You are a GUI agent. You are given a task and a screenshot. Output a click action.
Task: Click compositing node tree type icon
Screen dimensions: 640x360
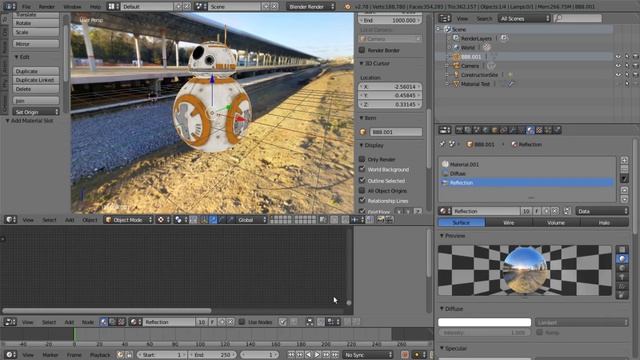tap(112, 322)
